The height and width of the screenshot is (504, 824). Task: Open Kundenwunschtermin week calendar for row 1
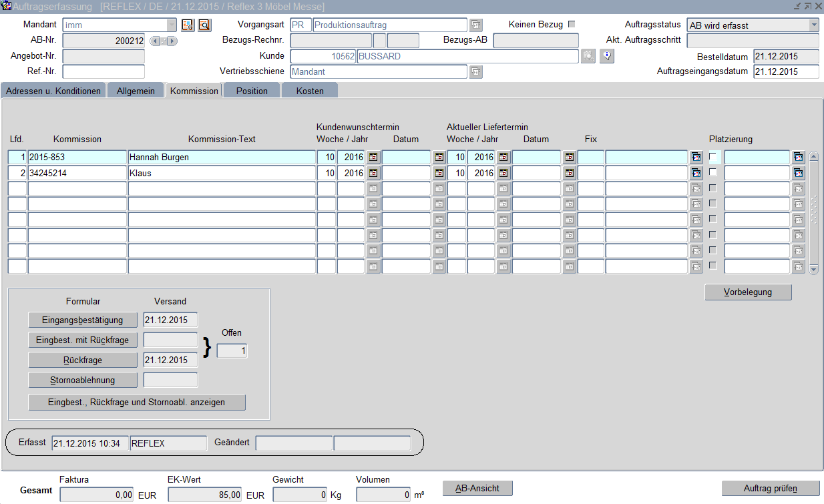point(373,157)
